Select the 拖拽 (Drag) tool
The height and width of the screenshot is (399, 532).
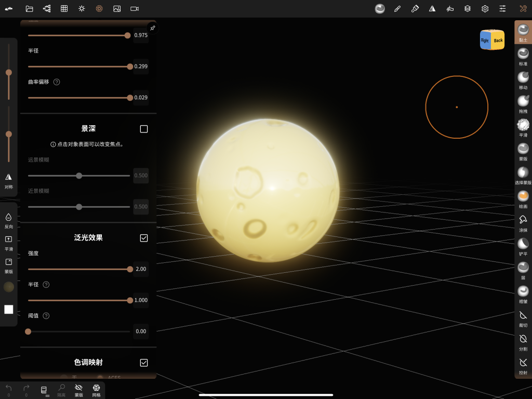click(523, 104)
